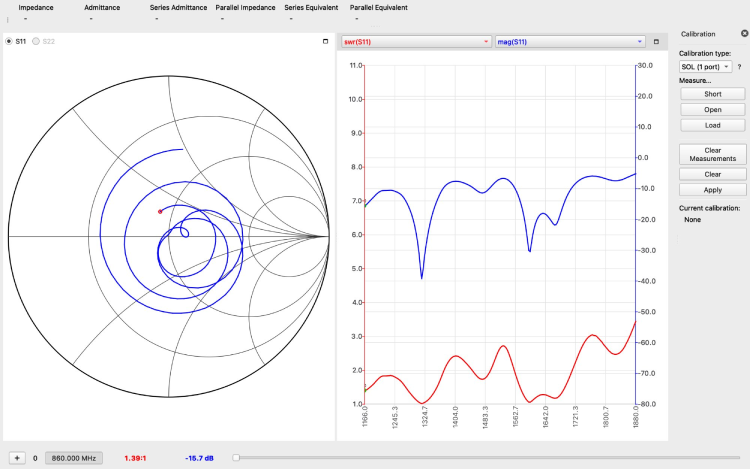The width and height of the screenshot is (750, 469).
Task: Maximize the SWR graph panel
Action: coord(656,42)
